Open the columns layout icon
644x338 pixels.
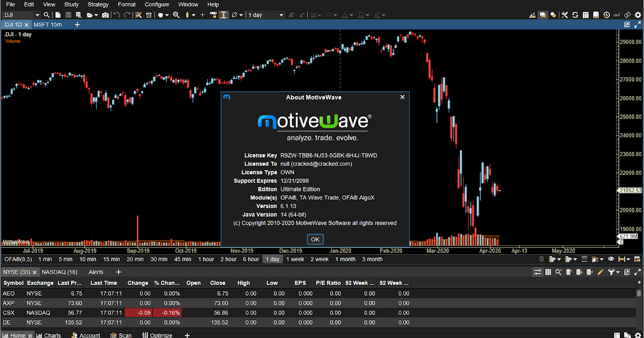tap(586, 14)
